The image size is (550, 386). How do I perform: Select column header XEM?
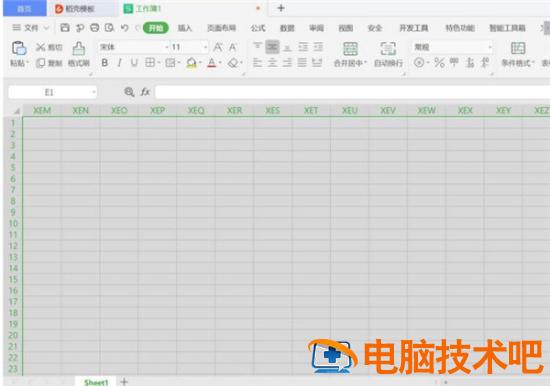42,111
